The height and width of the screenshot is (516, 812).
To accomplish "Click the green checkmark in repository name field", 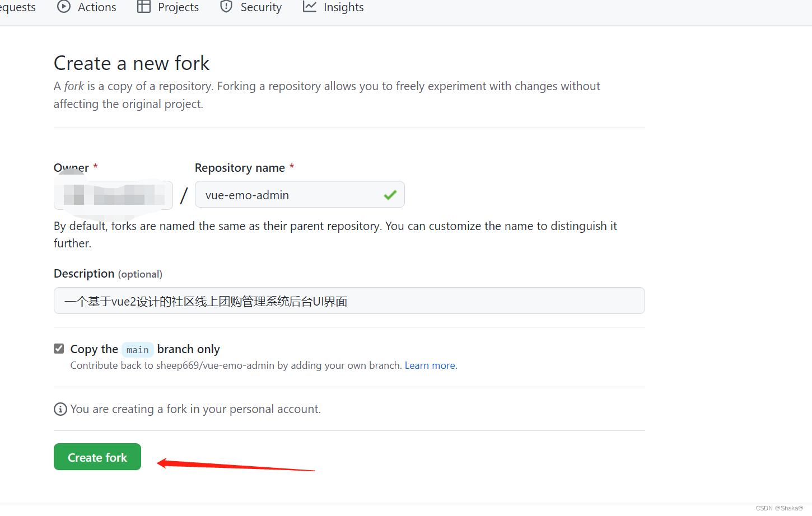I will pos(390,195).
